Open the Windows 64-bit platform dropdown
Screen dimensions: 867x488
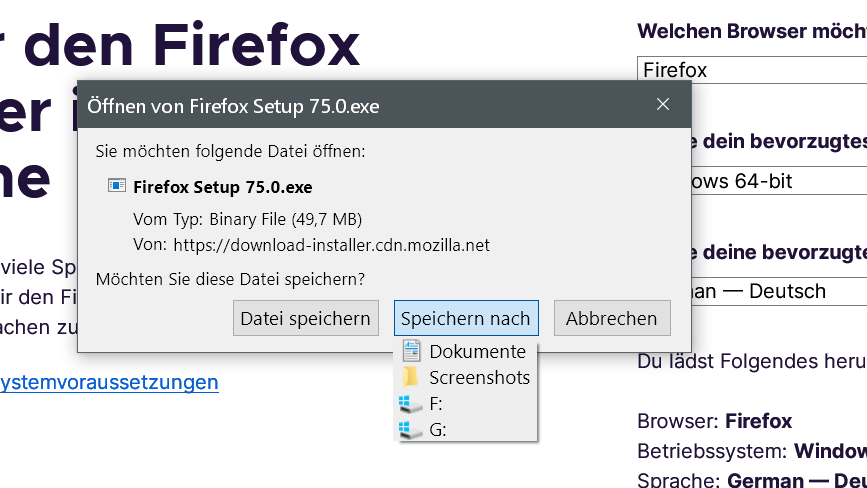coord(780,181)
